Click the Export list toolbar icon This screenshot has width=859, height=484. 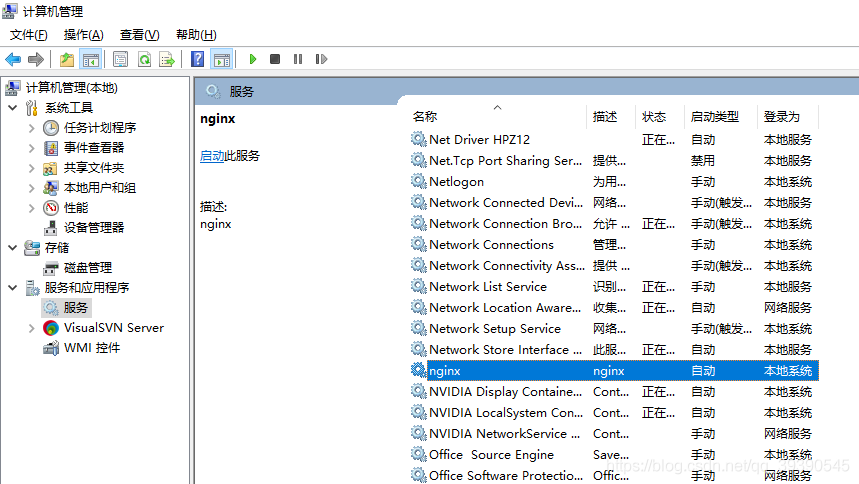167,60
